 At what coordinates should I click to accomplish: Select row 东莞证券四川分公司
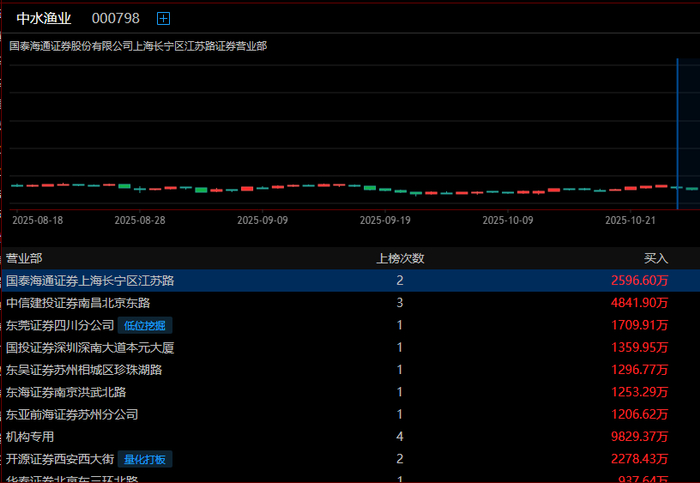point(351,325)
